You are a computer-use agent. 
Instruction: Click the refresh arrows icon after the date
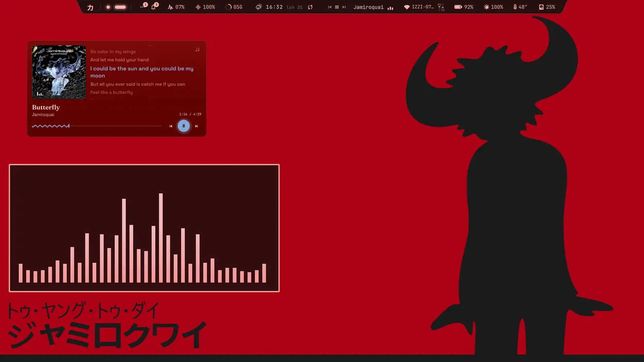point(310,7)
